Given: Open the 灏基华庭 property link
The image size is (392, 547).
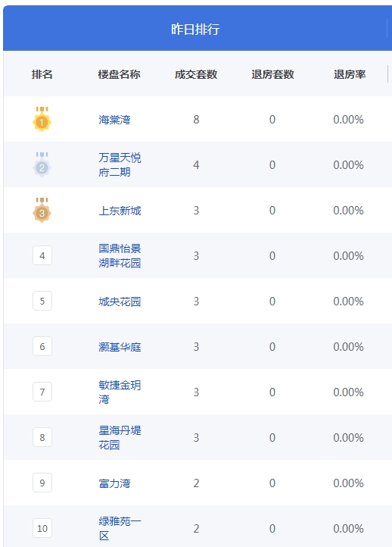Looking at the screenshot, I should [120, 347].
